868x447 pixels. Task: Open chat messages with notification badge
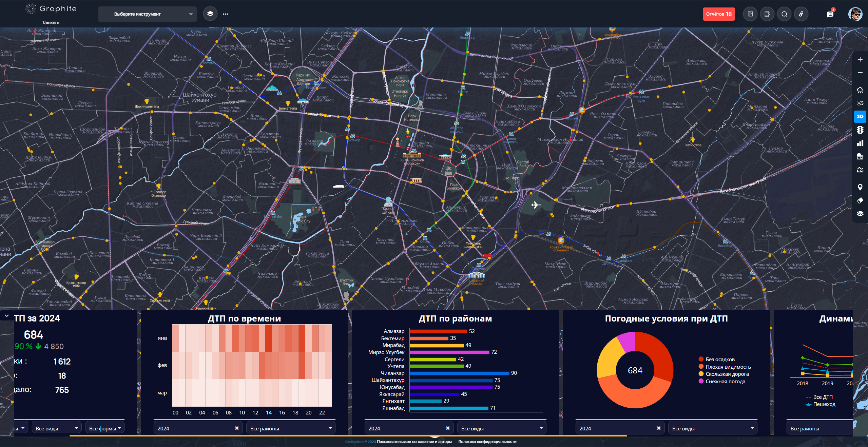pos(830,14)
